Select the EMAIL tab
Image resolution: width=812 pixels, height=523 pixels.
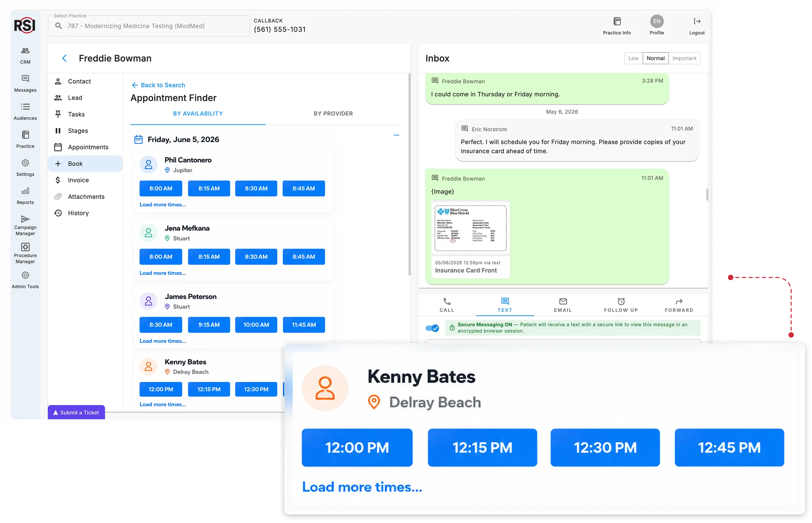563,305
